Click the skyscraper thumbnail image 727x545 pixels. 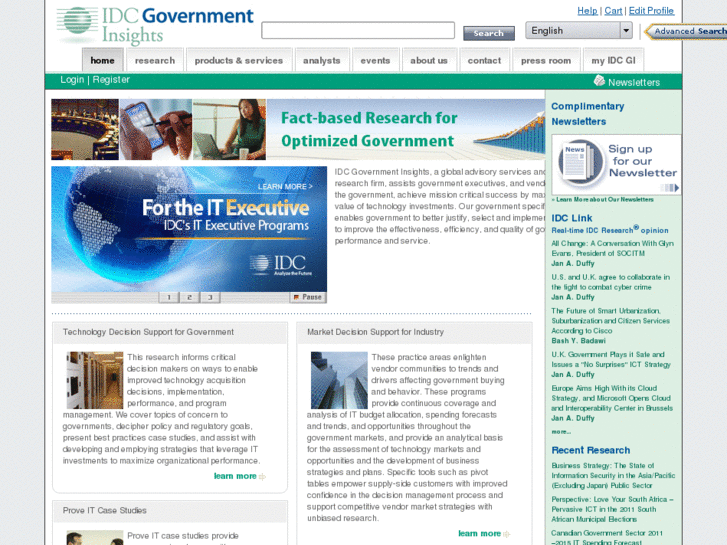(x=339, y=380)
